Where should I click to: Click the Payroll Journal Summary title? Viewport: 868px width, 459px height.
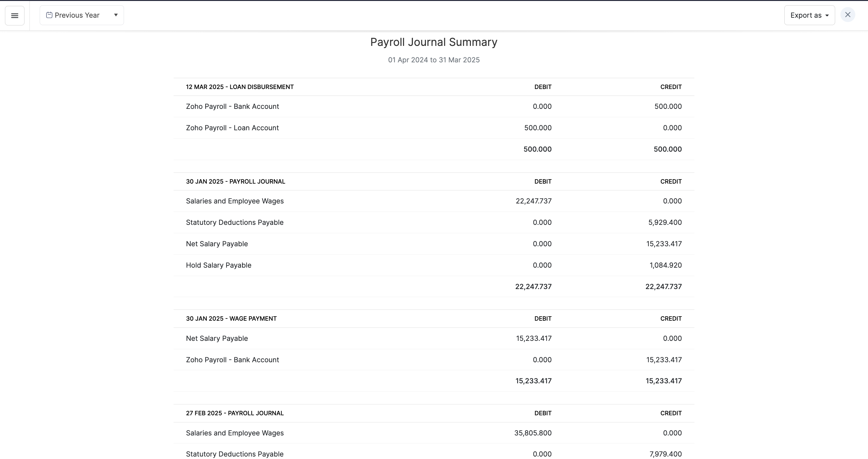coord(434,42)
